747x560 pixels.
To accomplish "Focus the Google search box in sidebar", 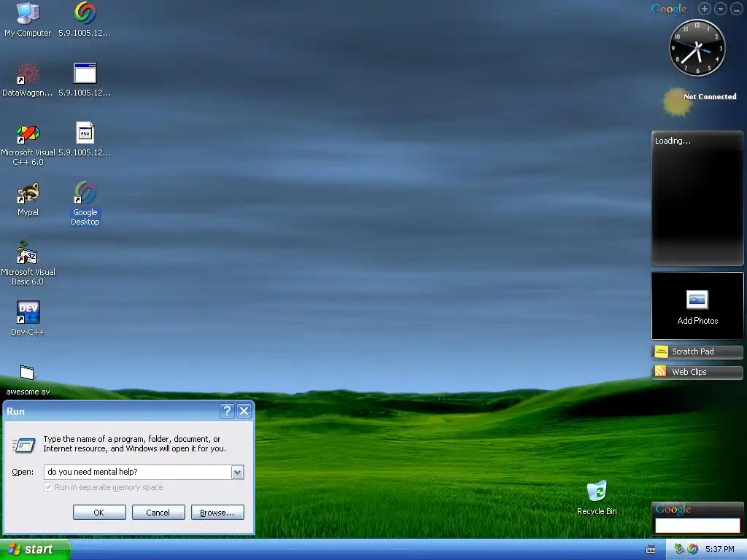I will point(697,525).
